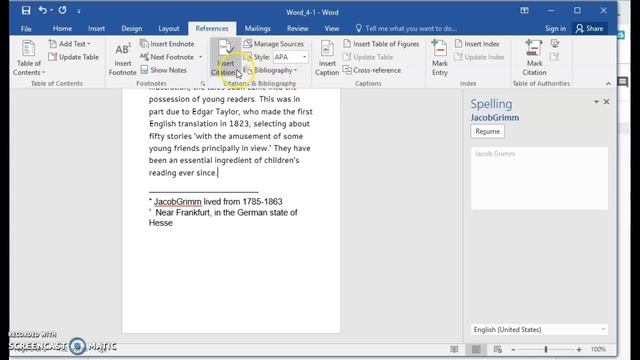This screenshot has width=640, height=360.
Task: Click Insert Index
Action: 477,44
